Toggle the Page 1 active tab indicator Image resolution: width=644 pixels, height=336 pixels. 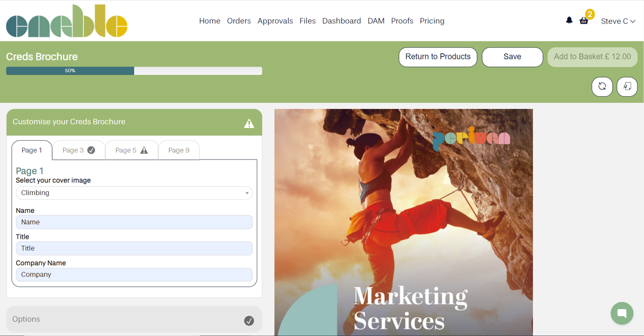[x=32, y=150]
